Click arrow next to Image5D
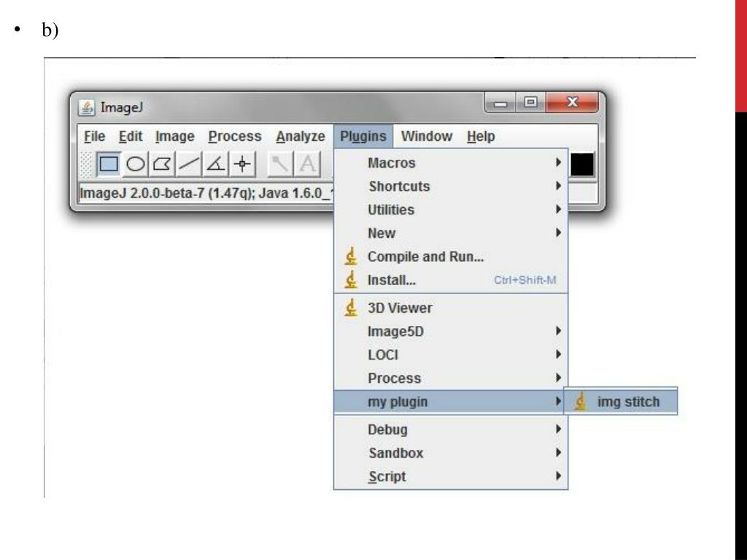The width and height of the screenshot is (747, 560). [x=558, y=330]
